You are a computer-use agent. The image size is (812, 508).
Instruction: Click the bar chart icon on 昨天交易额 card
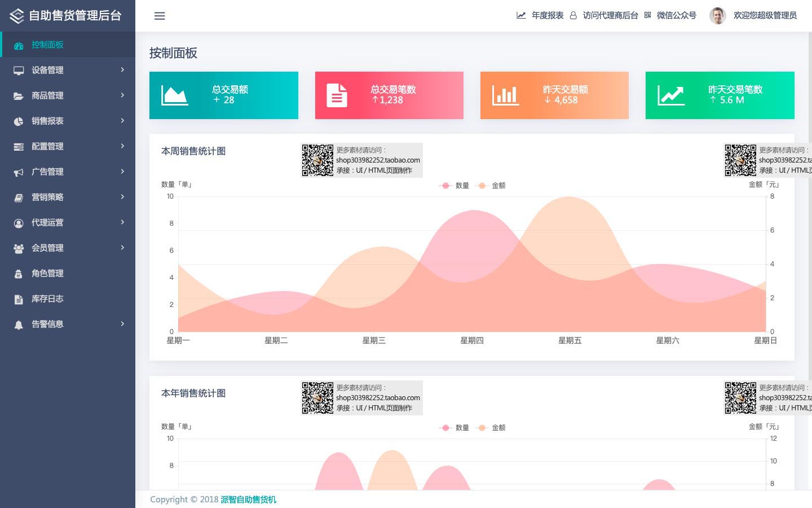pos(505,95)
